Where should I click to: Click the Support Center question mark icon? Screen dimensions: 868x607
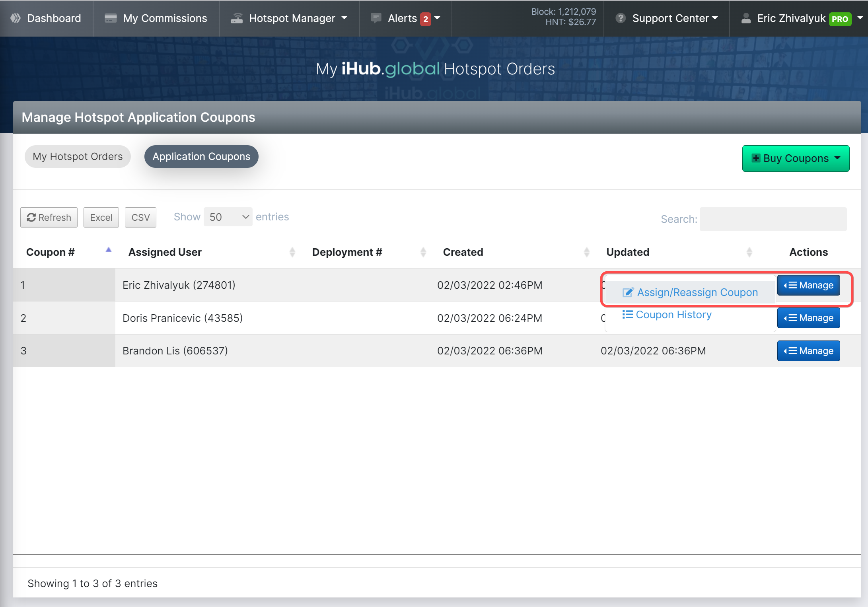(x=621, y=18)
